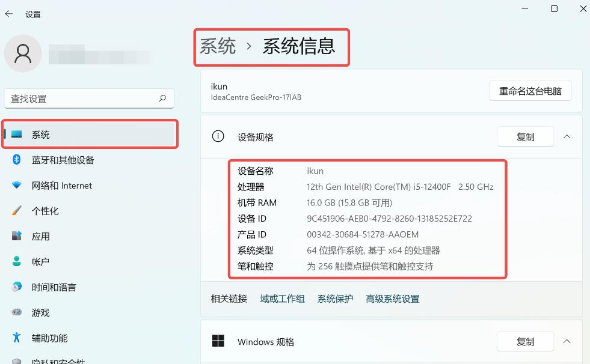Screen dimensions: 590x364
Task: Go back using the arrow icon
Action: (9, 14)
